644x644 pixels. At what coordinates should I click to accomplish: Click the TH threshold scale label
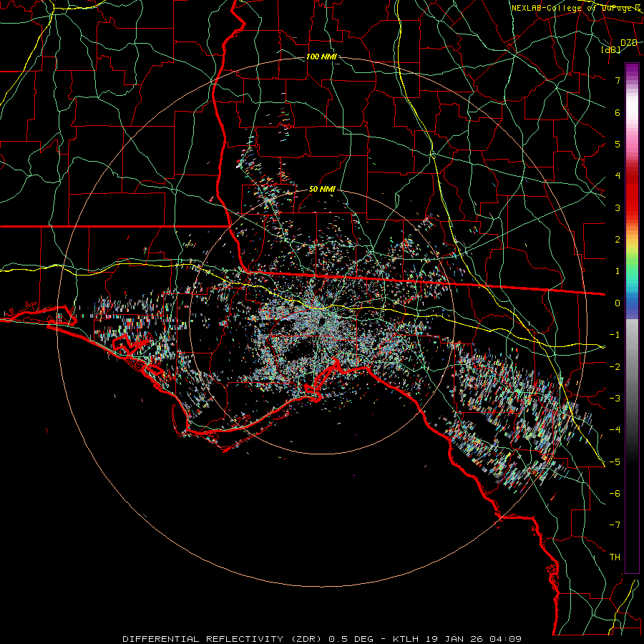[x=615, y=557]
